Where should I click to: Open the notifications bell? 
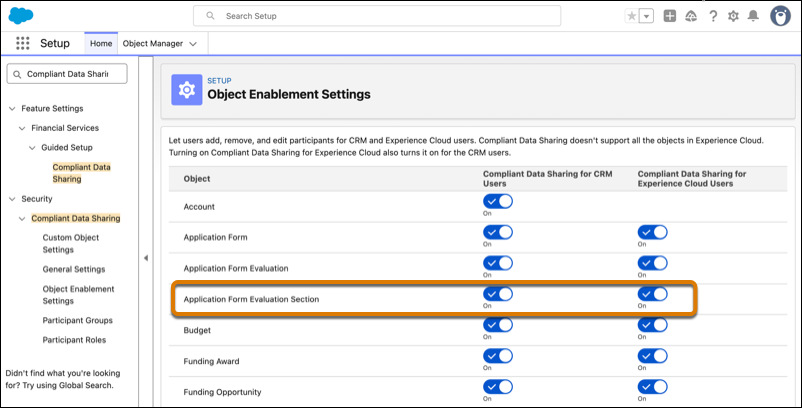click(753, 16)
